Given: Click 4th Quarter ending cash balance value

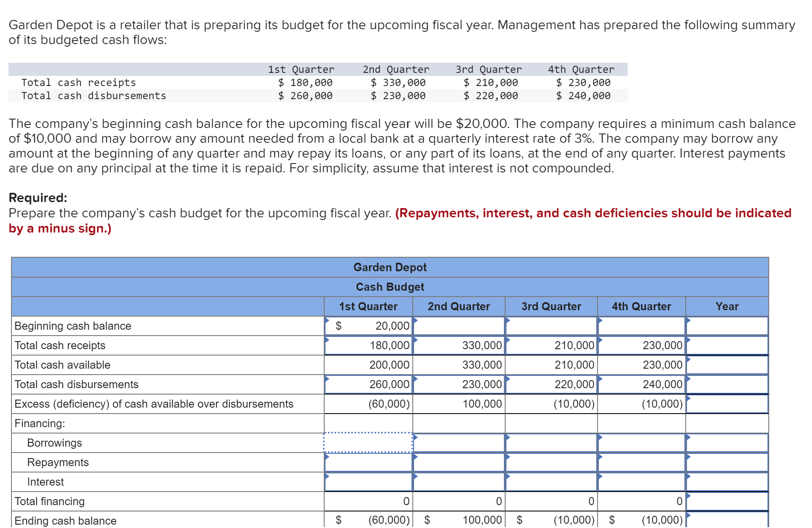Looking at the screenshot, I should click(662, 520).
